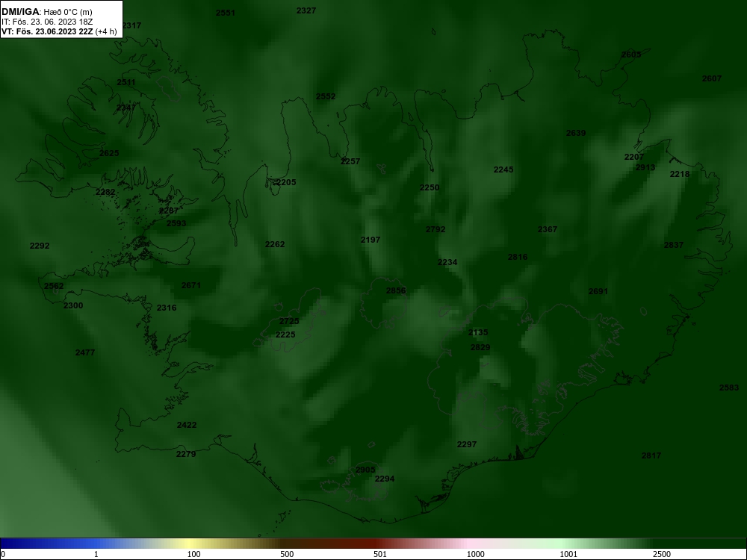This screenshot has width=747, height=560.
Task: Click the colorbar label 501
Action: 380,554
